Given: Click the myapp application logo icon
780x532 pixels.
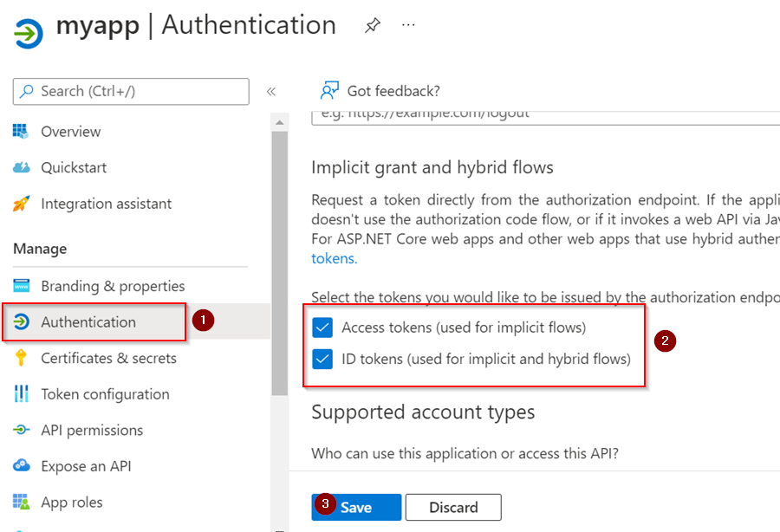Looking at the screenshot, I should click(29, 33).
